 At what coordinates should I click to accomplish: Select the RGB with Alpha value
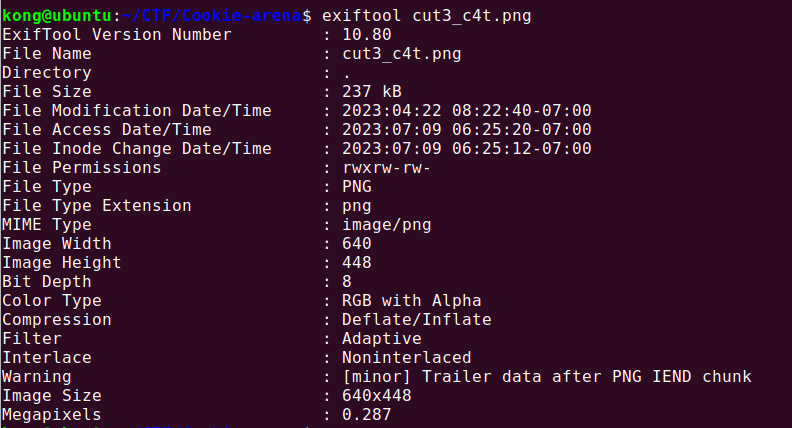(x=412, y=301)
